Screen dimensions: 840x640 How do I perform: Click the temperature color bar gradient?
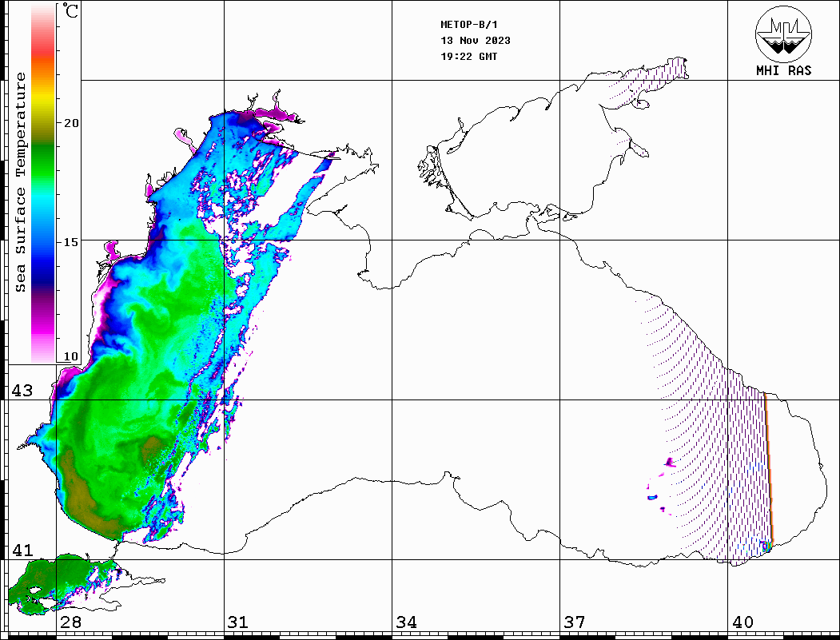pos(43,184)
